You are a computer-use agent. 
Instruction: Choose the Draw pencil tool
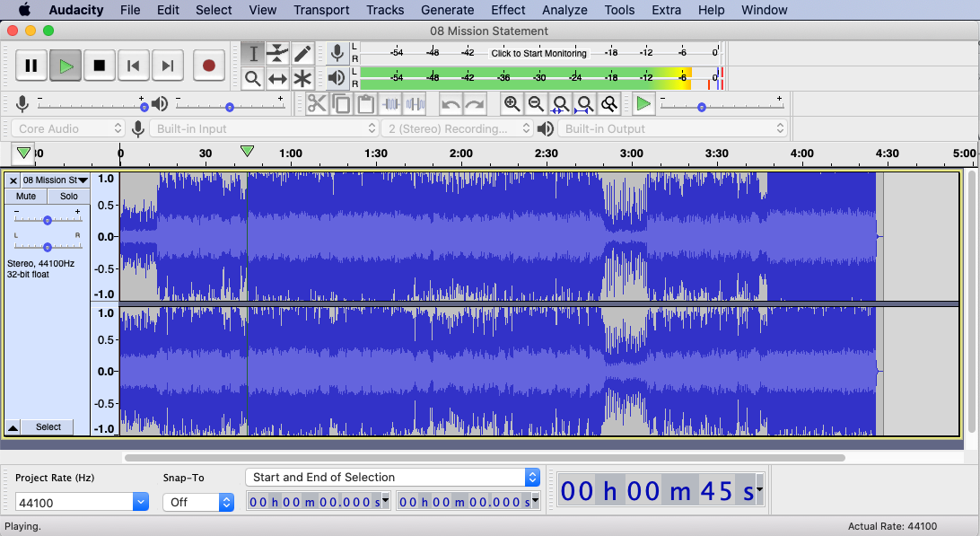click(x=302, y=53)
